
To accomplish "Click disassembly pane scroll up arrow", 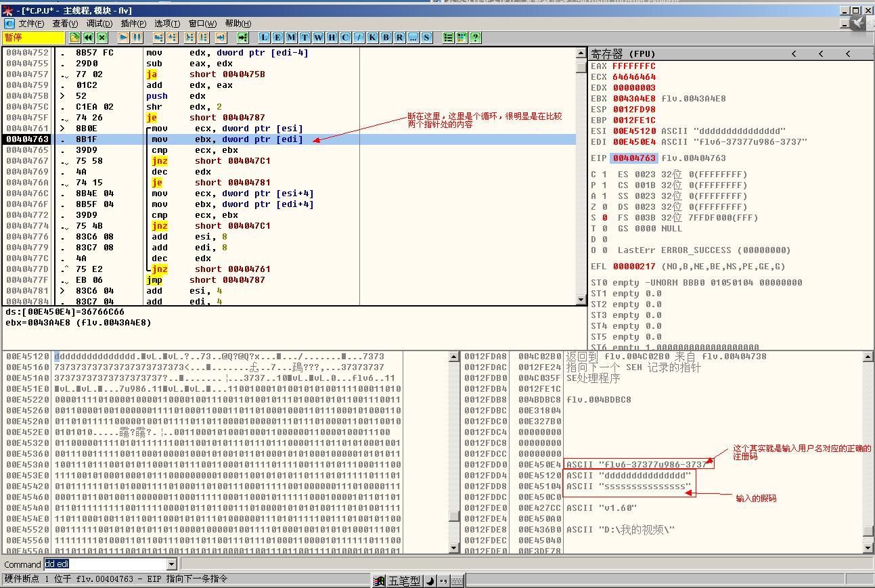I will [581, 53].
